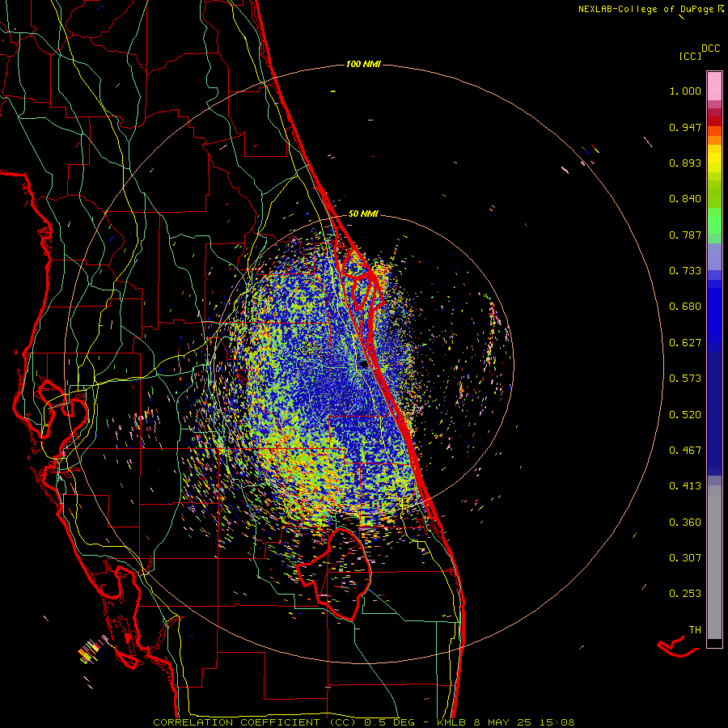This screenshot has width=728, height=728.
Task: Click the [CC] legend heading
Action: pos(691,56)
